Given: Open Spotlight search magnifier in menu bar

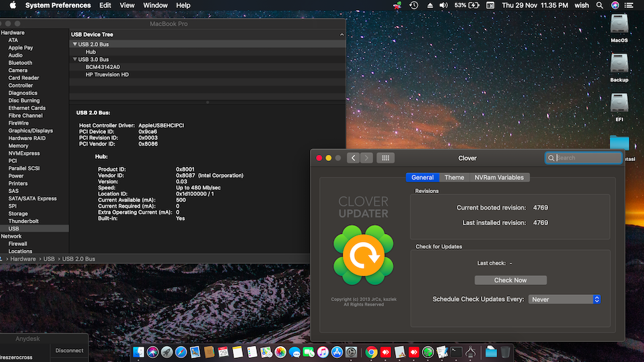Looking at the screenshot, I should click(600, 5).
